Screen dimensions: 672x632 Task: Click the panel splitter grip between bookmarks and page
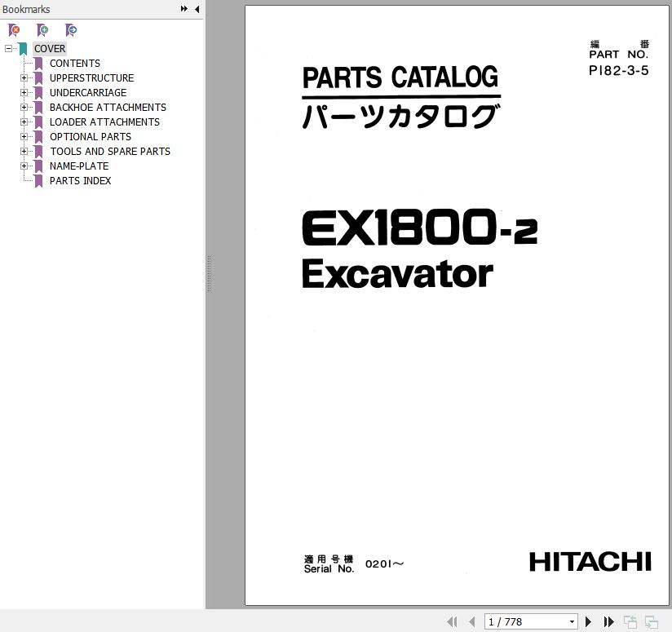coord(209,274)
